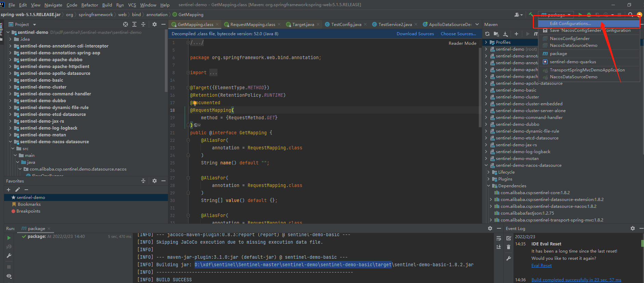
Task: Click Build completed successfully link
Action: 576,280
